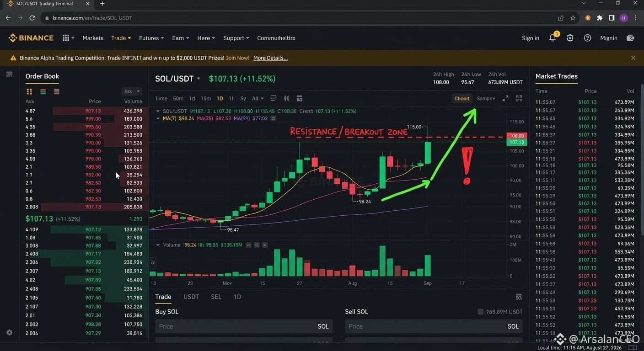Open the SOL/USDT pair selector dropdown
Image resolution: width=644 pixels, height=351 pixels.
click(x=178, y=79)
